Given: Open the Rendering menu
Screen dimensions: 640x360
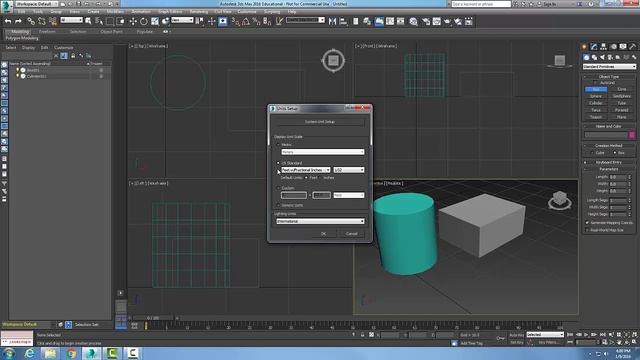Looking at the screenshot, I should pos(198,12).
